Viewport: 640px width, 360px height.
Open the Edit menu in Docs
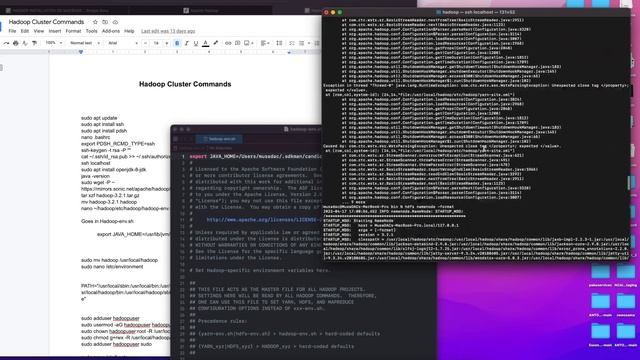[25, 31]
